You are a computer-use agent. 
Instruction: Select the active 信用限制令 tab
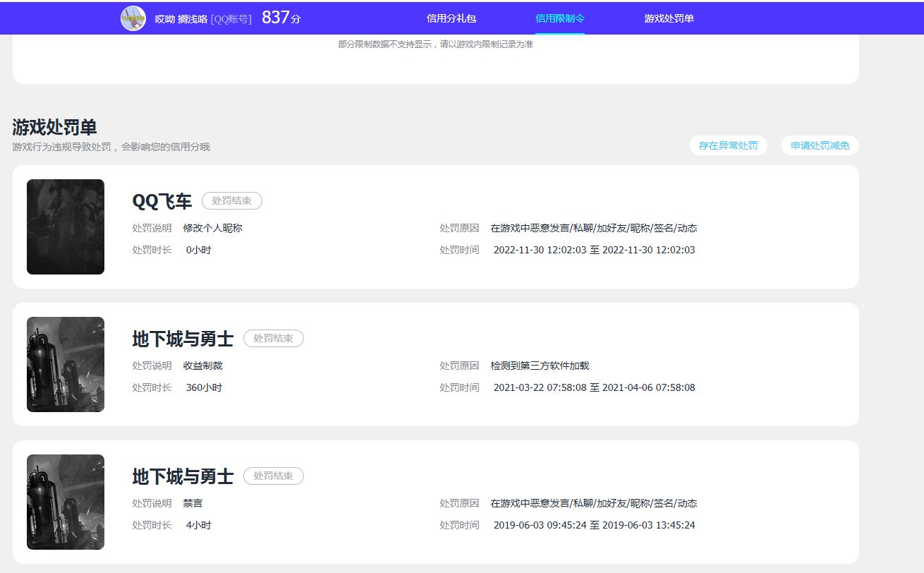559,18
